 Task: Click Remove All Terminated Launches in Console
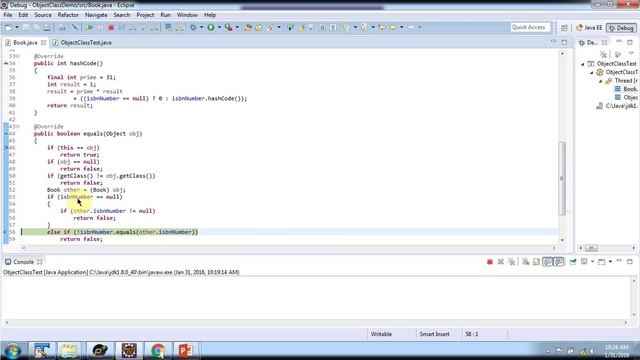511,262
